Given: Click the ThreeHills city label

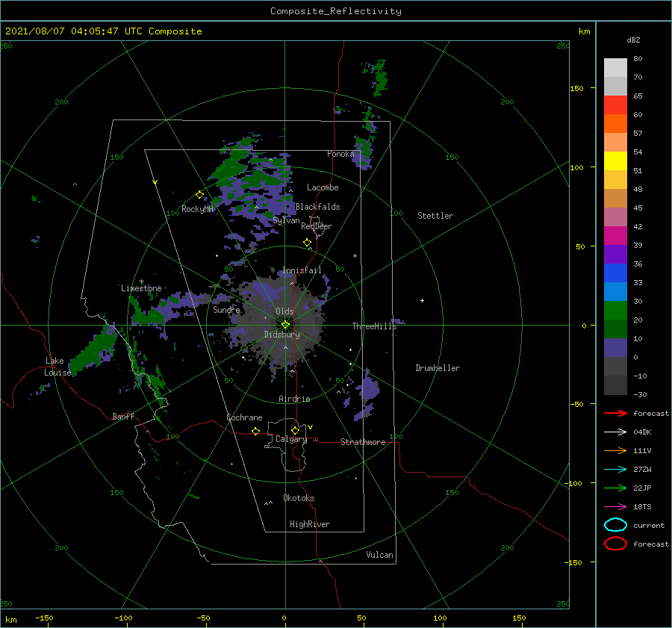Looking at the screenshot, I should point(374,326).
